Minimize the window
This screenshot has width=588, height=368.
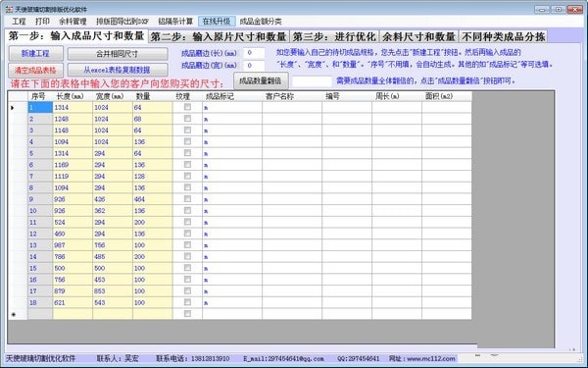tap(542, 10)
